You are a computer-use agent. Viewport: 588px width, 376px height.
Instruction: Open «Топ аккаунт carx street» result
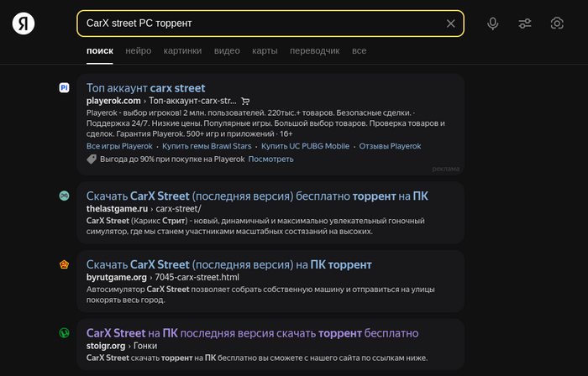145,87
